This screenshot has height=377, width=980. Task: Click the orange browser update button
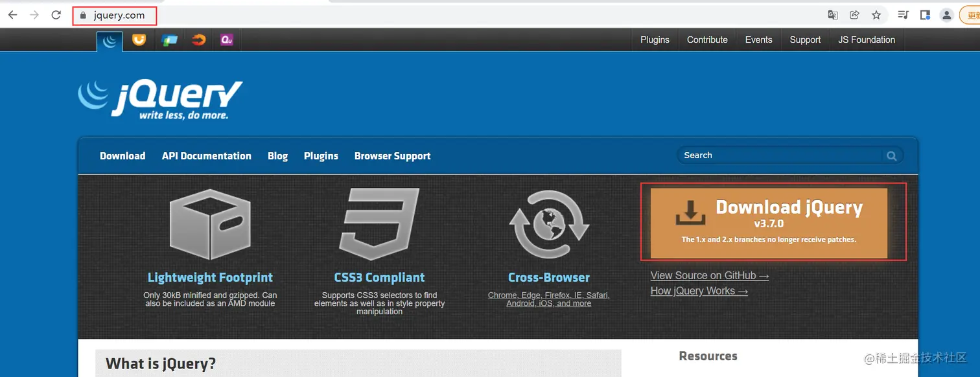coord(970,15)
